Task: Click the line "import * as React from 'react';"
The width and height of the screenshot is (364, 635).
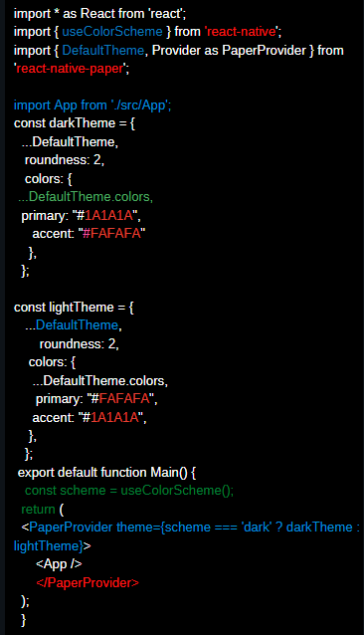Action: point(99,13)
